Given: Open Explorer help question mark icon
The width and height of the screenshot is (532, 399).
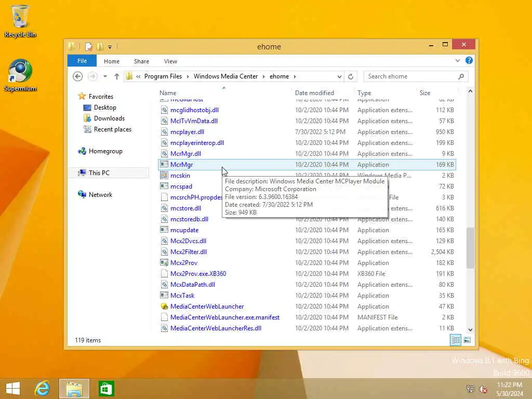Looking at the screenshot, I should [x=469, y=60].
